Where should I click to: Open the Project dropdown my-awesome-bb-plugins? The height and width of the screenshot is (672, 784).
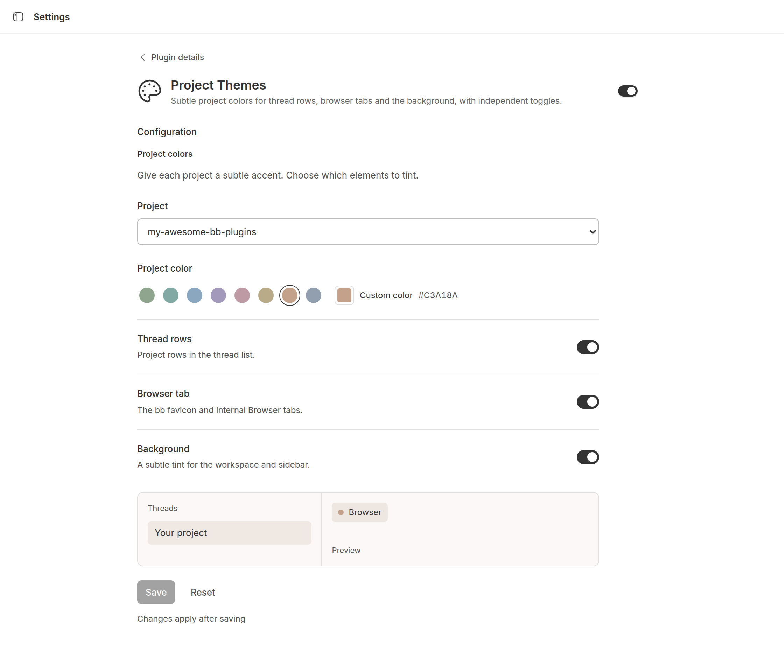(368, 232)
